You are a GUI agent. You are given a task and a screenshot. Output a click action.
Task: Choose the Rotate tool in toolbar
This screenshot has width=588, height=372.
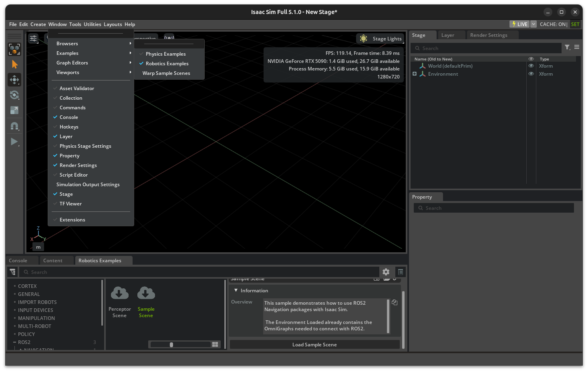coord(14,95)
